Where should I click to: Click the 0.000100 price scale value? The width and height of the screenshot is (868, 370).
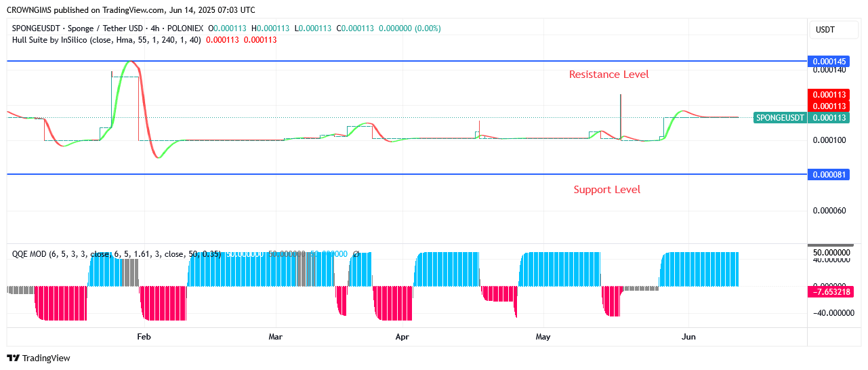[829, 140]
